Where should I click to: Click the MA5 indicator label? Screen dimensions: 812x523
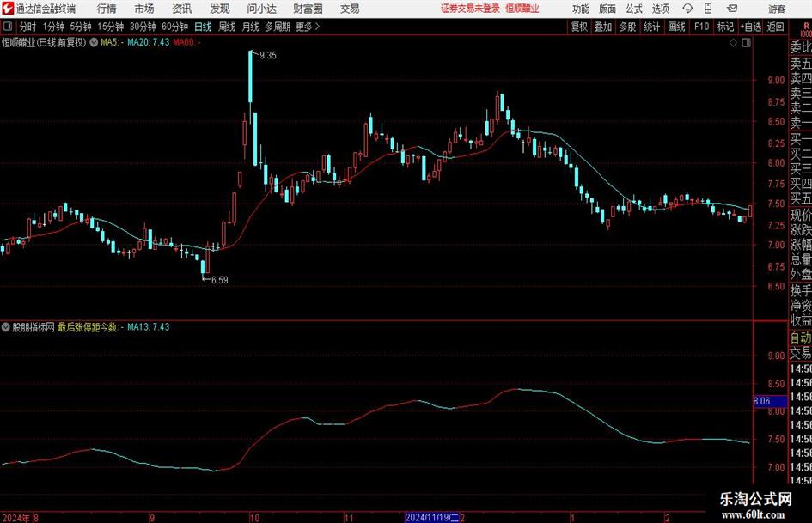[112, 42]
